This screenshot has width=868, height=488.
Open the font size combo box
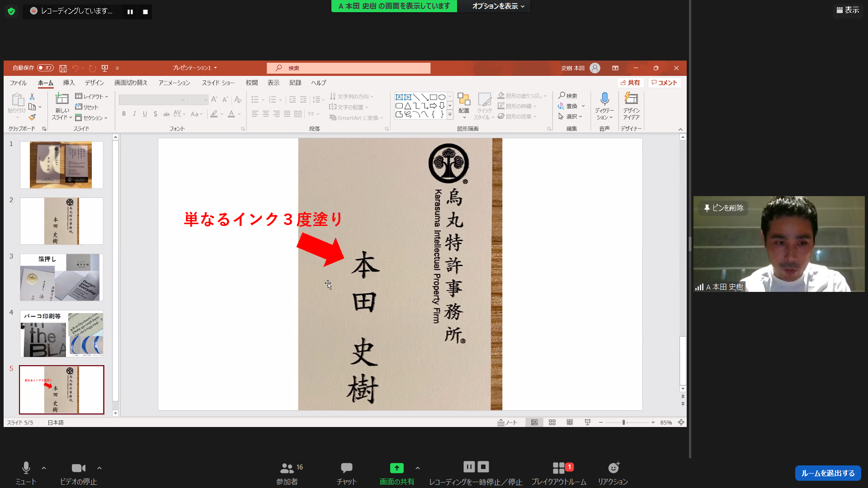197,100
